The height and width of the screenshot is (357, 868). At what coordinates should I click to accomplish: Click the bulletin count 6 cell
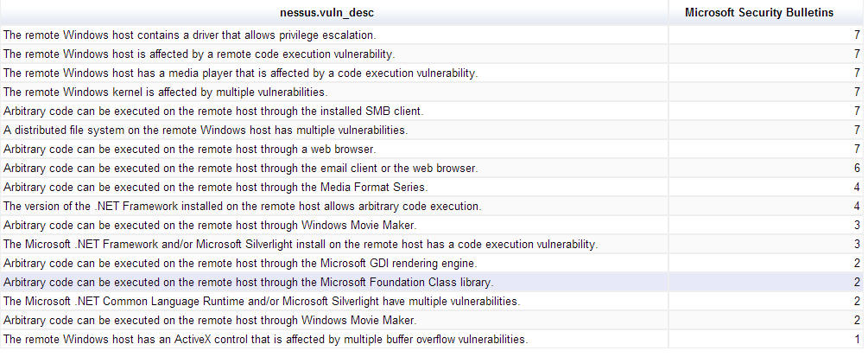[766, 168]
